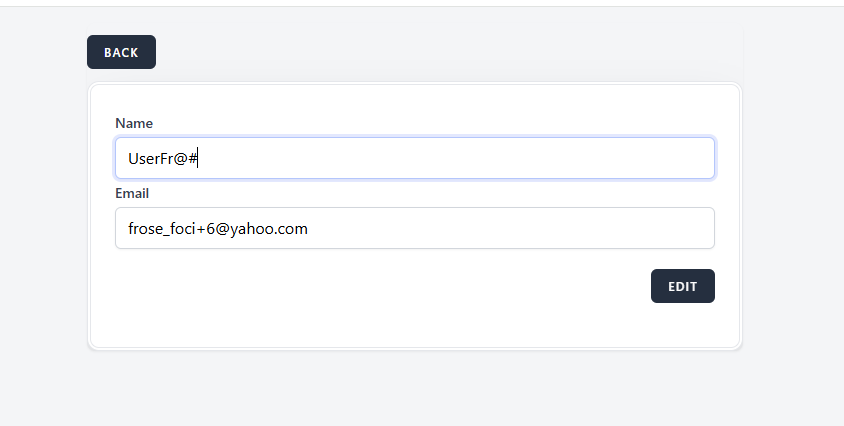Image resolution: width=844 pixels, height=426 pixels.
Task: Click the '@' character in Email field
Action: [x=223, y=228]
